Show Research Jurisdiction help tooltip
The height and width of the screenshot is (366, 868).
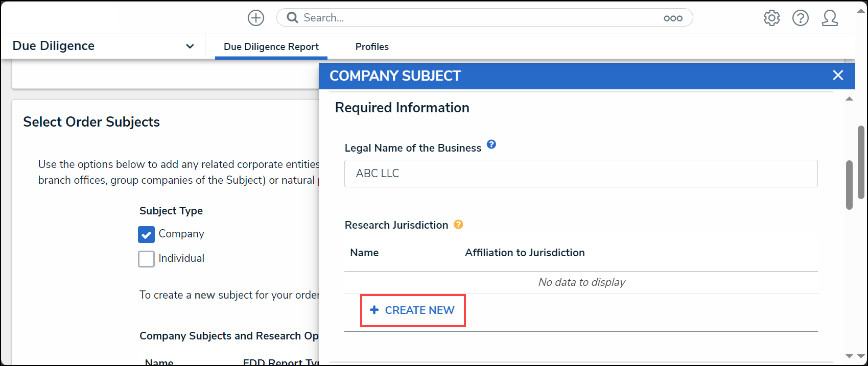point(458,224)
